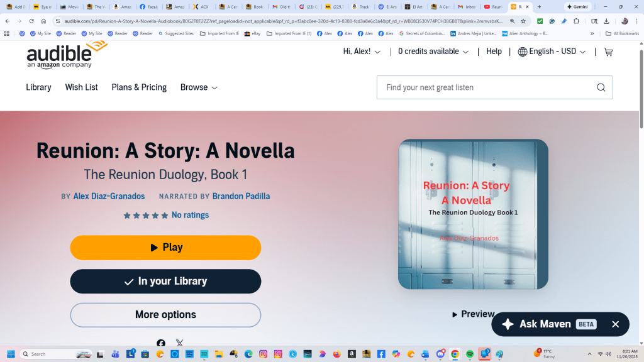Click the search magnifier icon in search box
The width and height of the screenshot is (644, 362).
pyautogui.click(x=601, y=87)
